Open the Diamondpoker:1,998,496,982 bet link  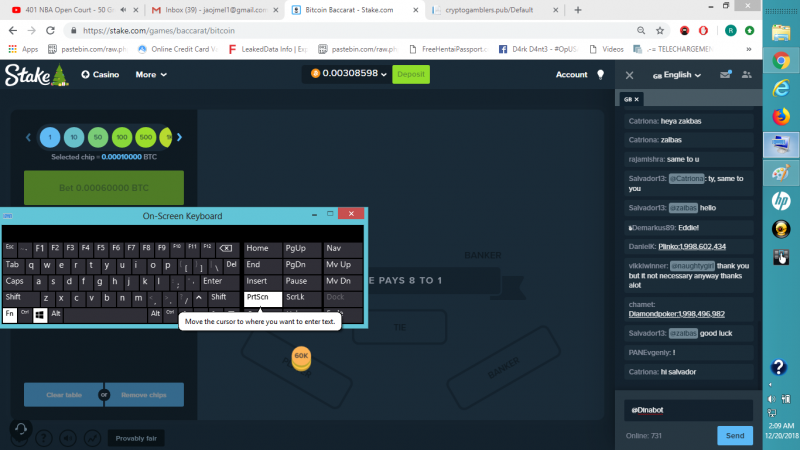677,314
